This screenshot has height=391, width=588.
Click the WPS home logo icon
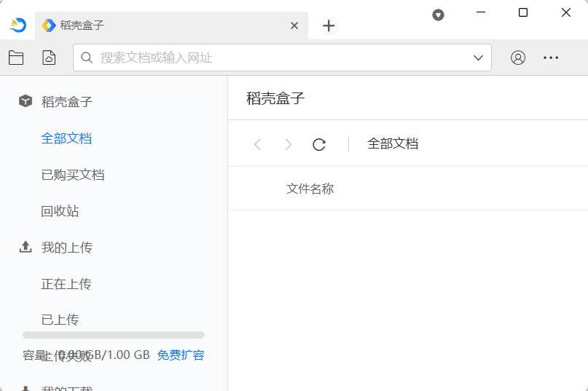17,25
